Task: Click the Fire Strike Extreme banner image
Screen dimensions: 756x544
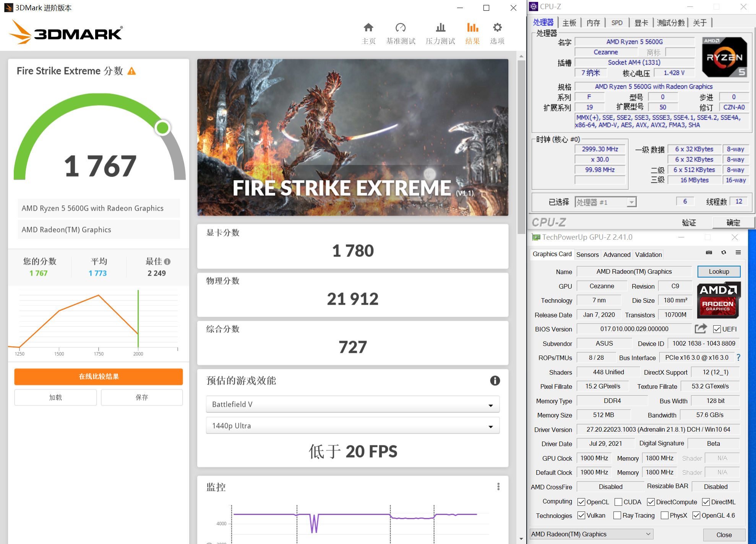Action: pyautogui.click(x=353, y=137)
